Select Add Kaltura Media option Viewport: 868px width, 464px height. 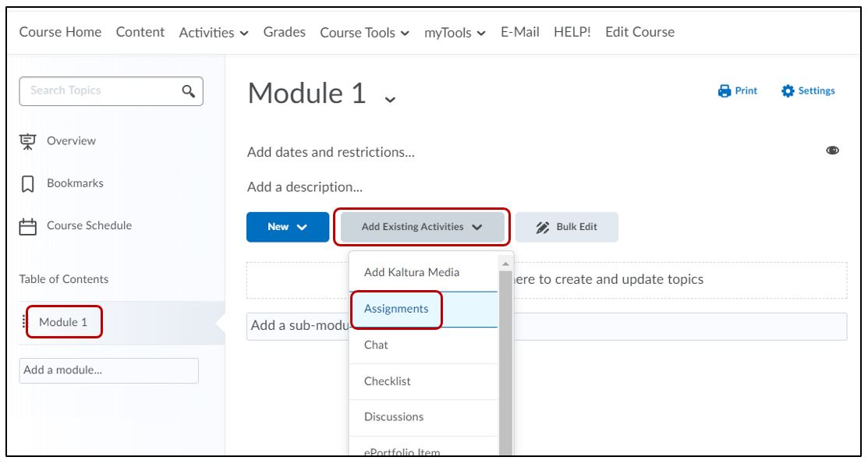pos(412,272)
